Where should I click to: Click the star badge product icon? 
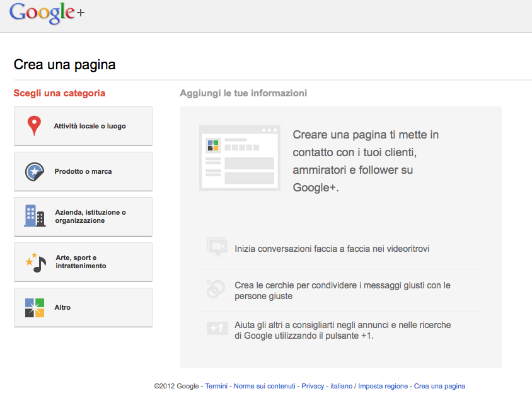(x=34, y=171)
